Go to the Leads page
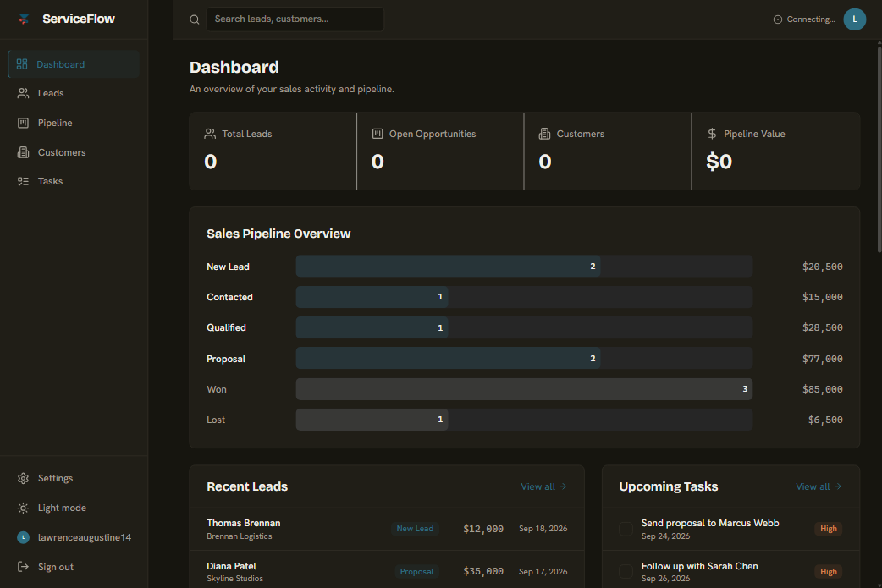Viewport: 882px width, 588px height. [x=74, y=93]
